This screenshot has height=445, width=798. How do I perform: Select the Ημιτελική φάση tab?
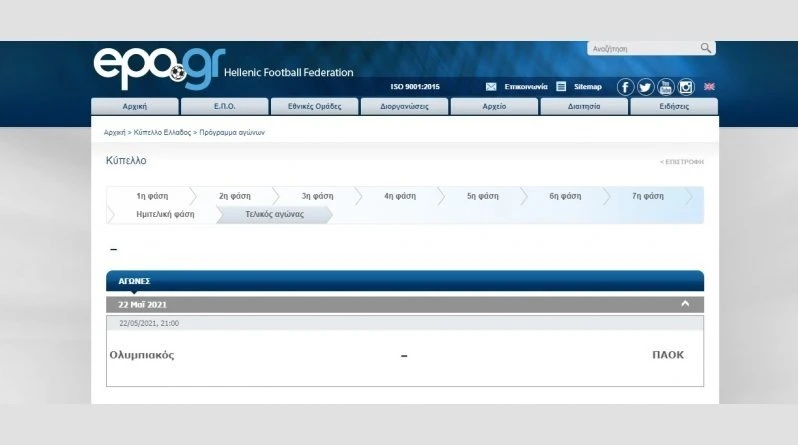pos(165,214)
